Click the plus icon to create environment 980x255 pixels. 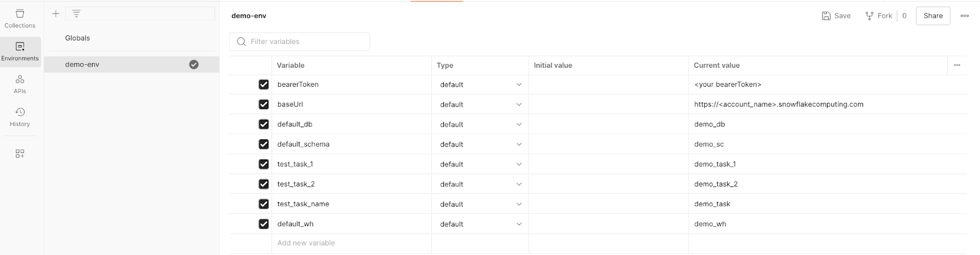56,13
